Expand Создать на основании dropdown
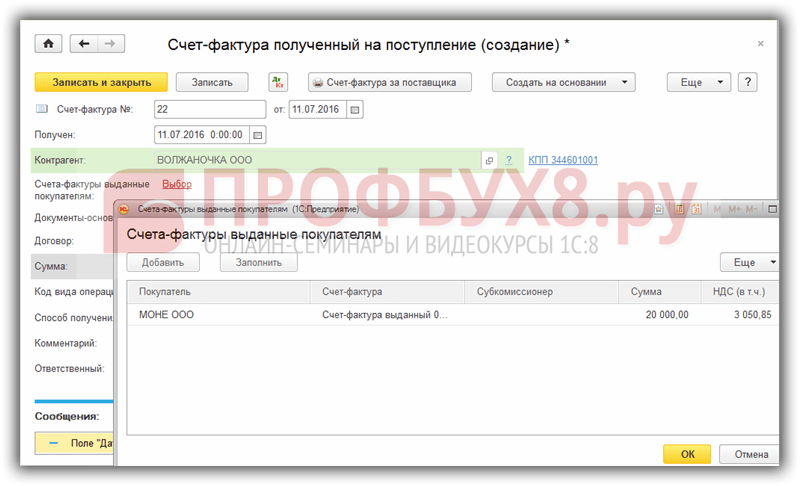 [563, 82]
